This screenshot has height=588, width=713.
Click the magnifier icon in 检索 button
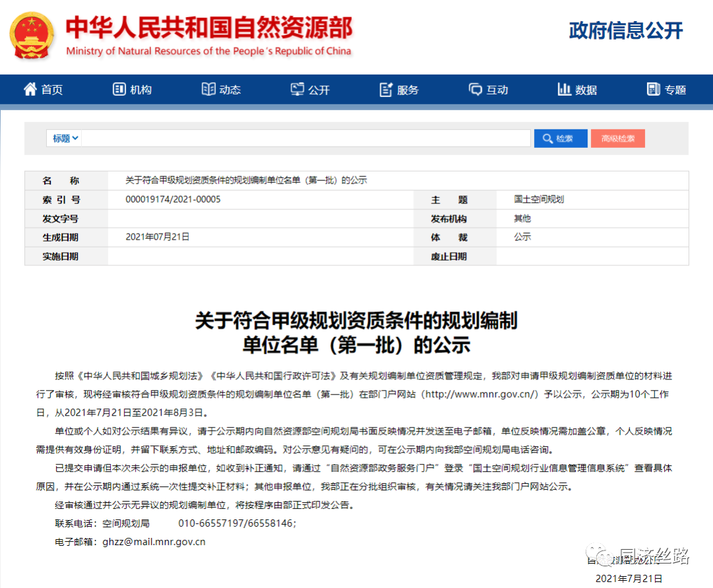point(547,139)
